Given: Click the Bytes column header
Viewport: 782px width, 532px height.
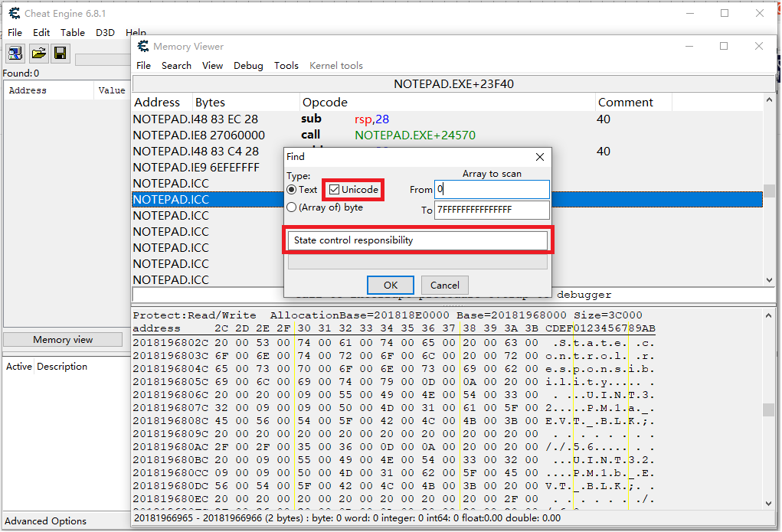Looking at the screenshot, I should point(247,103).
